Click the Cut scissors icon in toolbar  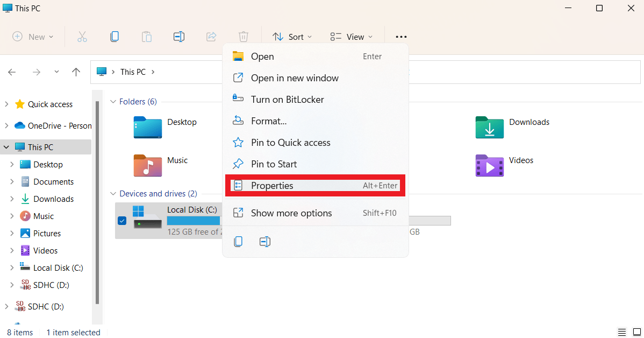[82, 37]
